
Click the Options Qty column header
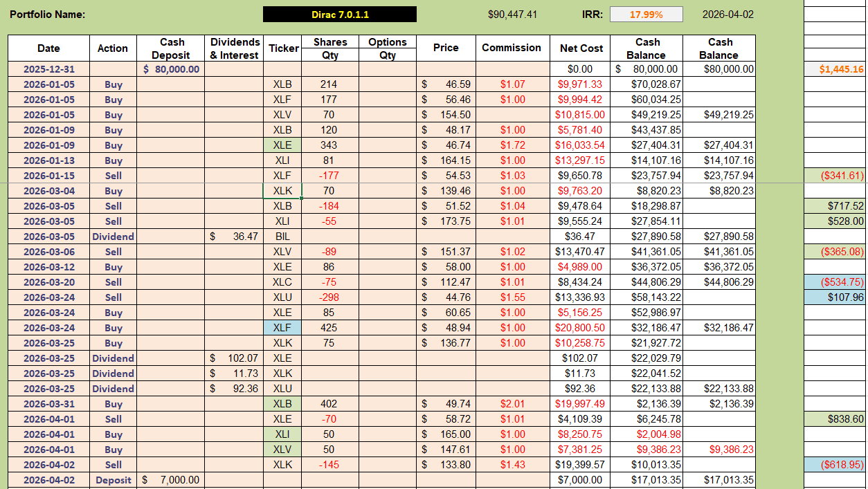(x=388, y=48)
